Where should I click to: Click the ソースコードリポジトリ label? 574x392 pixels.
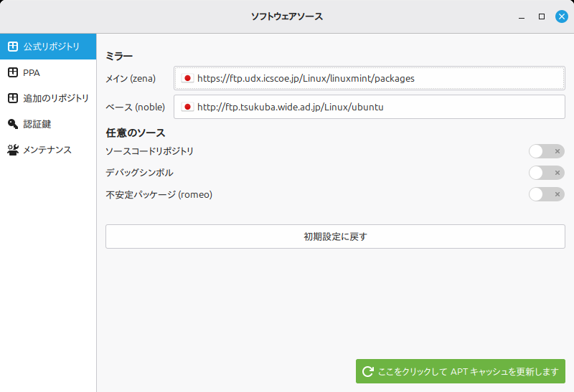click(x=149, y=151)
